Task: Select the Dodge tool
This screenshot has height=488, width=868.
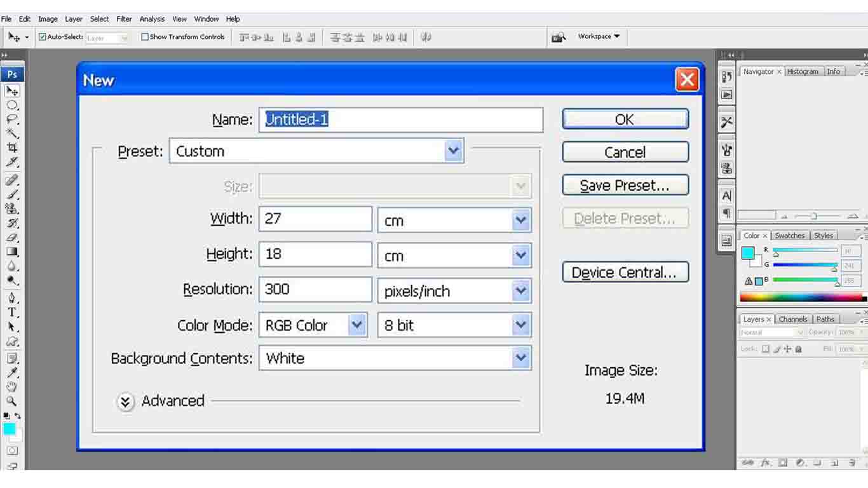Action: point(12,280)
